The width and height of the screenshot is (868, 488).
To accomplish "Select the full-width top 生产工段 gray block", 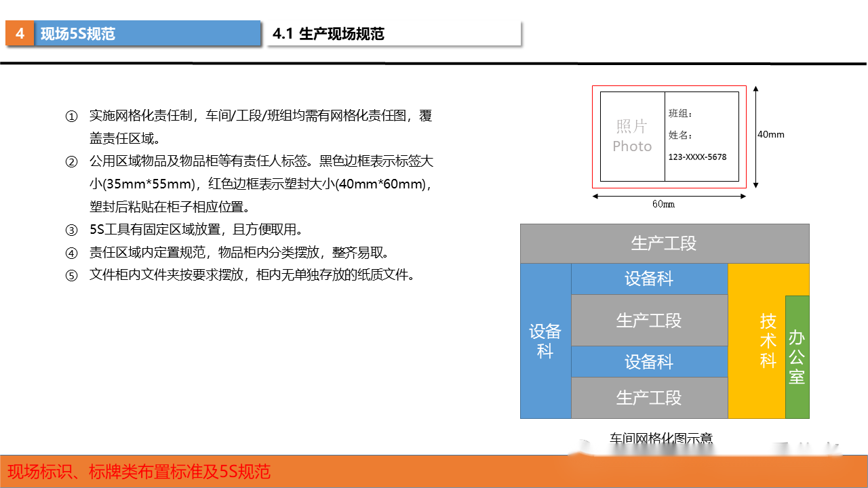I will [x=665, y=243].
